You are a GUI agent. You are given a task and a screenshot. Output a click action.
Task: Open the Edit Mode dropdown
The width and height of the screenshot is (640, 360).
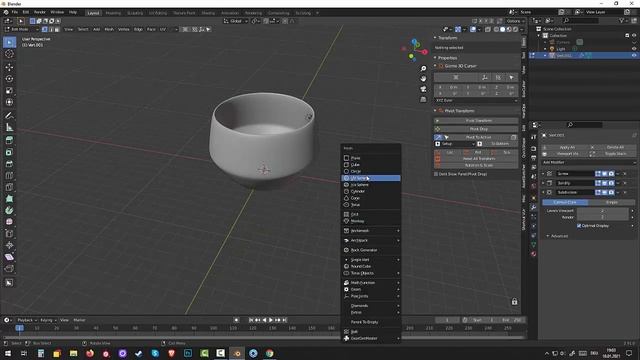coord(21,29)
